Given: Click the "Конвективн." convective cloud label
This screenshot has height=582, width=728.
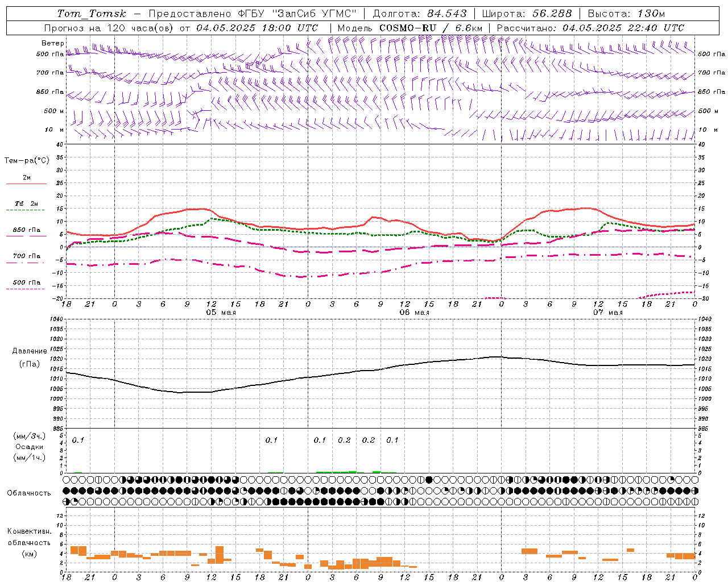Looking at the screenshot, I should (30, 531).
